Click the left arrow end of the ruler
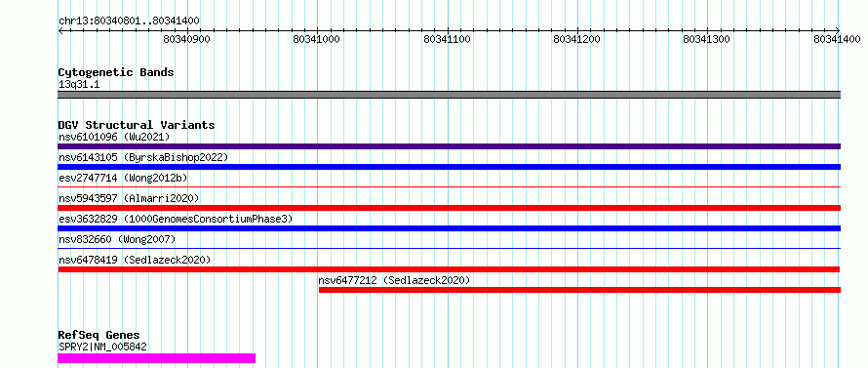Viewport: 868px width, 368px height. [x=60, y=31]
